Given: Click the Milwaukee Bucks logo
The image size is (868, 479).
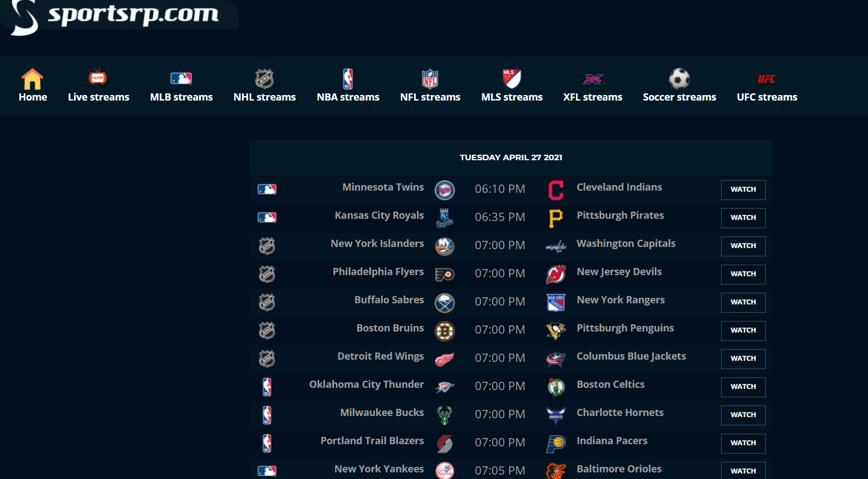Looking at the screenshot, I should tap(444, 415).
